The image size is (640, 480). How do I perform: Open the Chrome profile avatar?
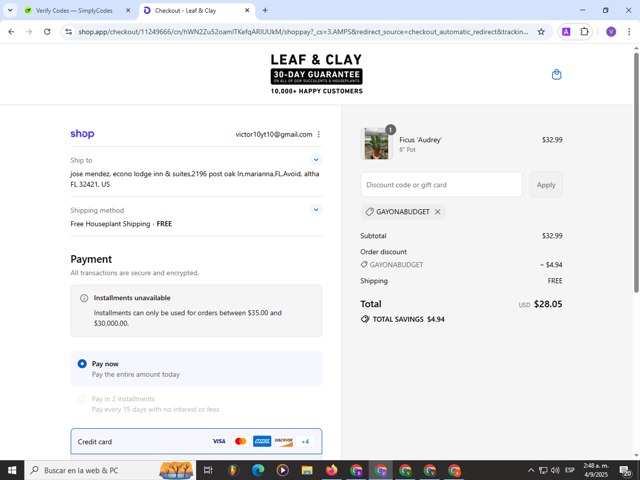(x=611, y=32)
